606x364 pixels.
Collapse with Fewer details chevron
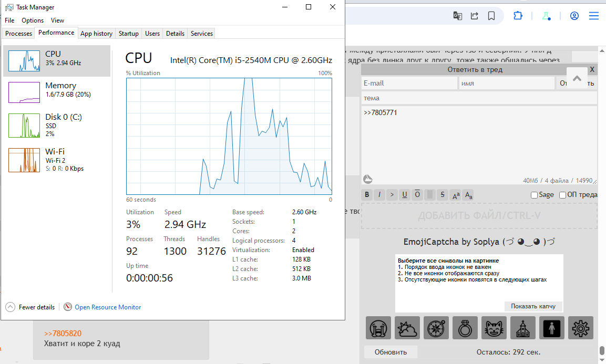11,307
